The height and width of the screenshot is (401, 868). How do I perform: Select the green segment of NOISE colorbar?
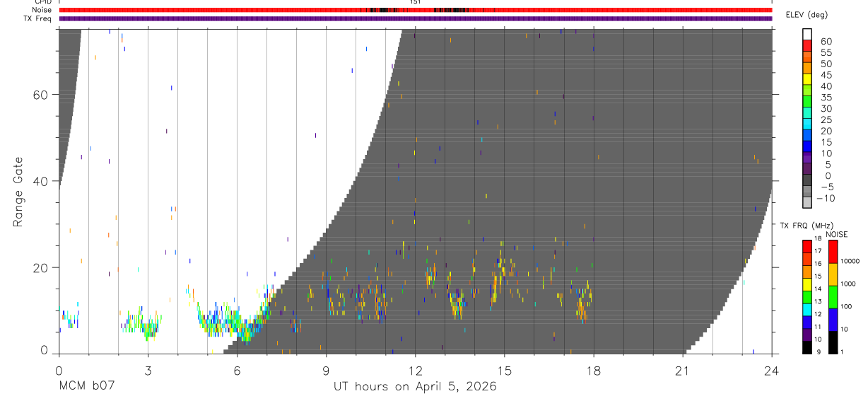(833, 297)
